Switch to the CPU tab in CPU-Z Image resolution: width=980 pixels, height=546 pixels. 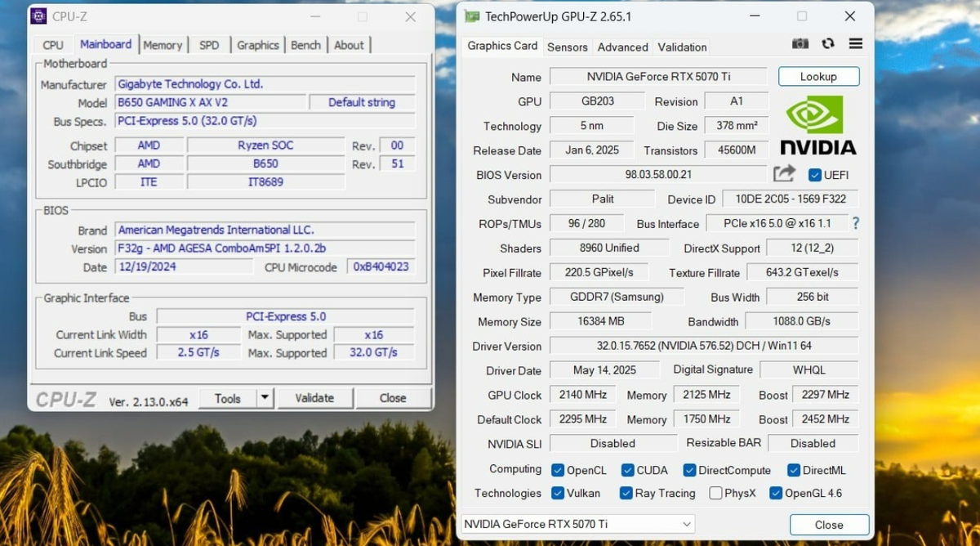pyautogui.click(x=53, y=45)
